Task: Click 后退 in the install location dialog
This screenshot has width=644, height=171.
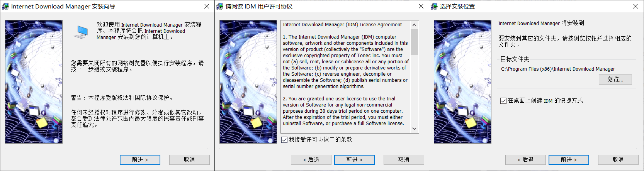Action: 525,159
